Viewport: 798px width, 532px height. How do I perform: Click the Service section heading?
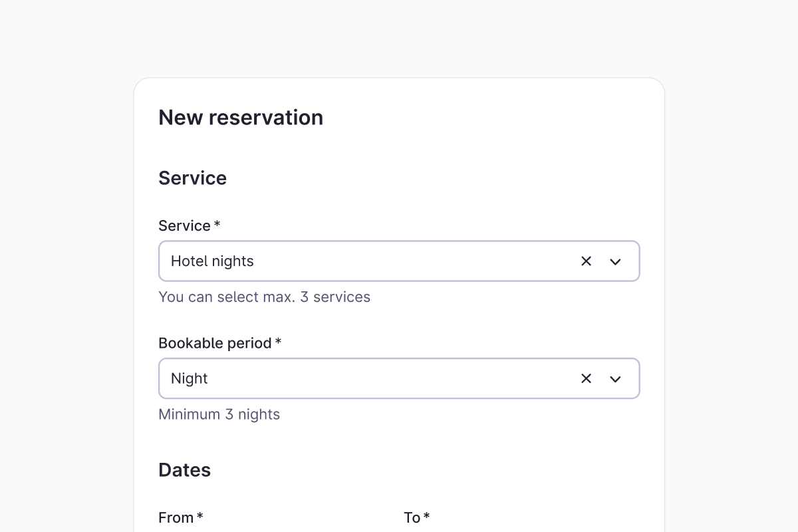click(192, 178)
